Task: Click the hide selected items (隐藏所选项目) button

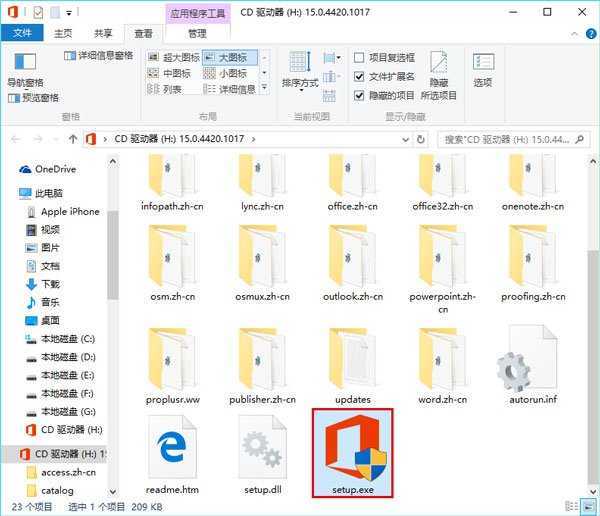Action: pos(439,75)
